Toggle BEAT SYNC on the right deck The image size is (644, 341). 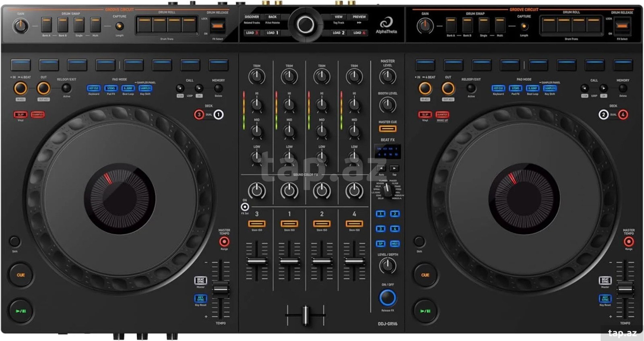tap(605, 280)
